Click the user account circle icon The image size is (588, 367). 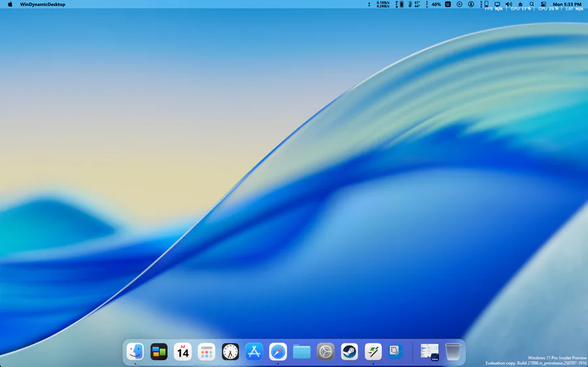(471, 5)
